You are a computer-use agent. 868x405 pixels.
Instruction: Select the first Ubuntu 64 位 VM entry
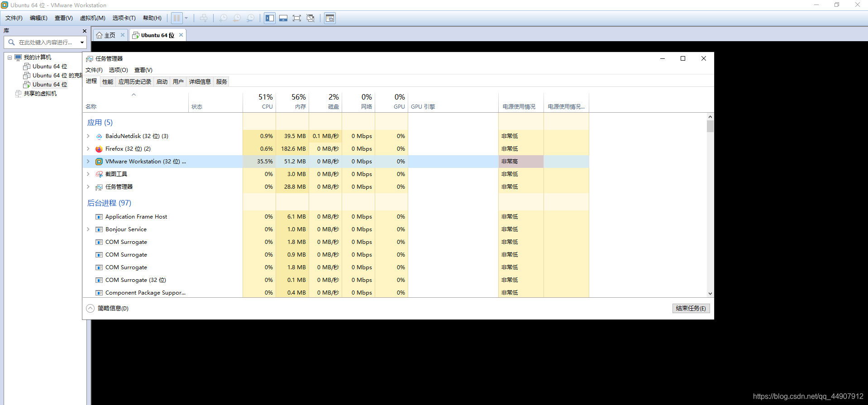pyautogui.click(x=49, y=67)
